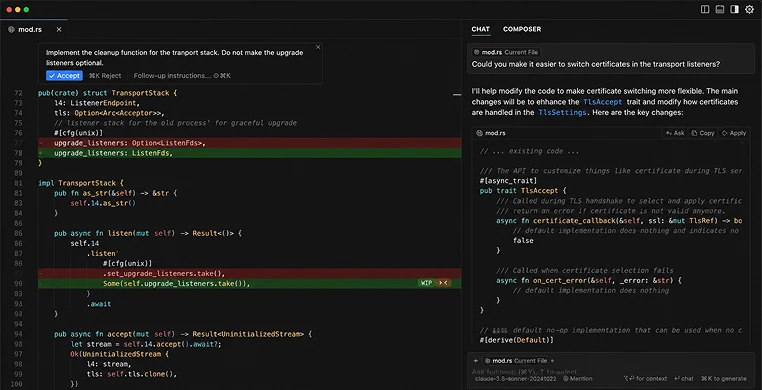Click 'let stream = self.l4.accept().await?;'
The image size is (762, 390).
[x=146, y=344]
